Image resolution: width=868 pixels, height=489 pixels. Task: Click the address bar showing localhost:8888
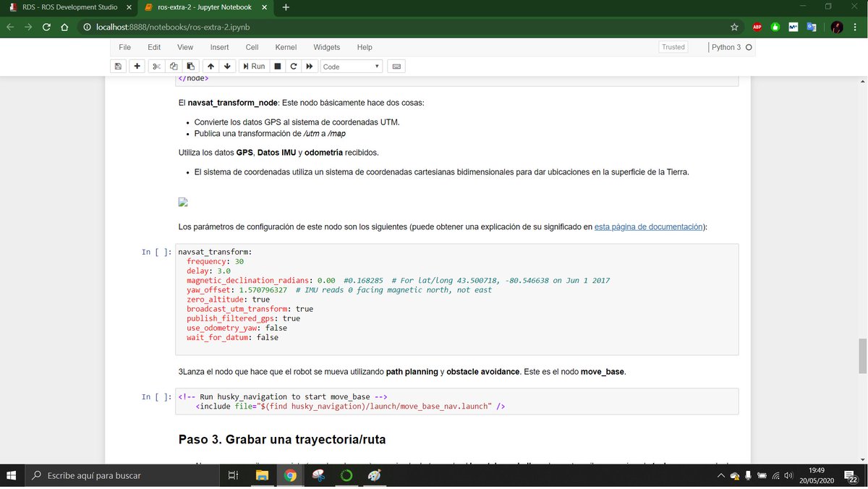[409, 27]
